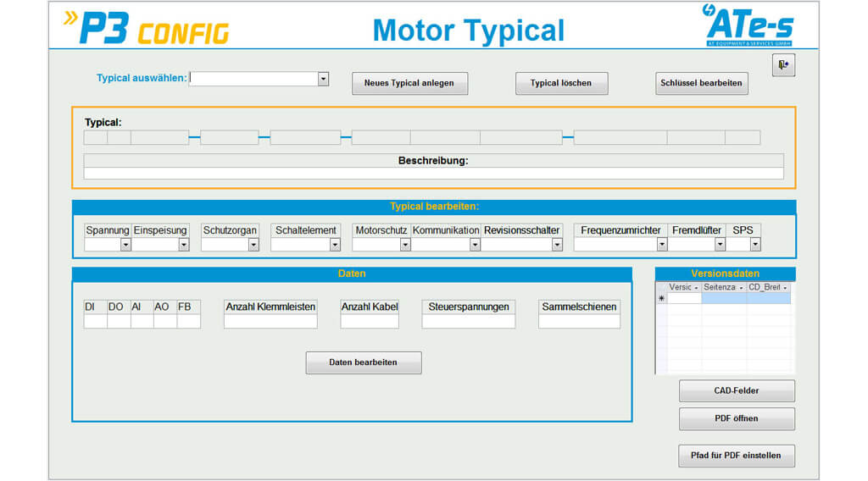Image resolution: width=868 pixels, height=481 pixels.
Task: Click the Anzahl Klemmleisten input field
Action: point(270,322)
